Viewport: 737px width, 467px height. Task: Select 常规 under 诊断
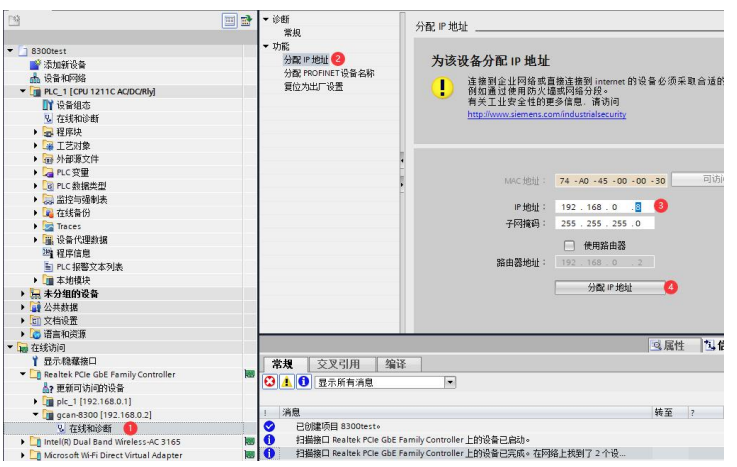pos(292,33)
